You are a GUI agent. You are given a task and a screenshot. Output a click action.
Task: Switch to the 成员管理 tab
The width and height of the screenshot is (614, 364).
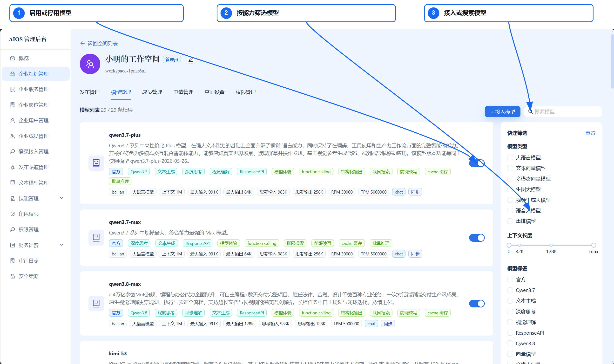point(152,92)
